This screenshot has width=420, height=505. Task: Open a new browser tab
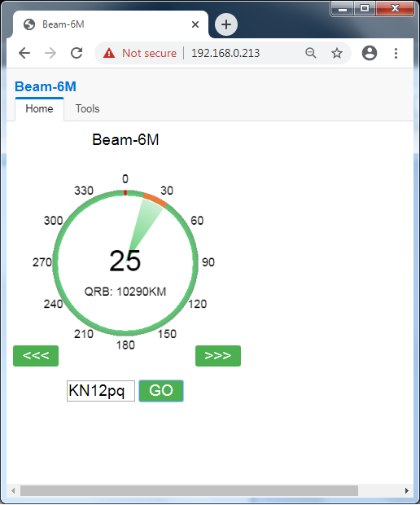[226, 24]
